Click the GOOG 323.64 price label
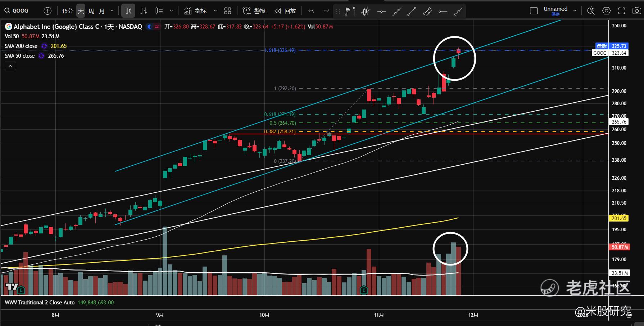The width and height of the screenshot is (644, 326). (610, 53)
